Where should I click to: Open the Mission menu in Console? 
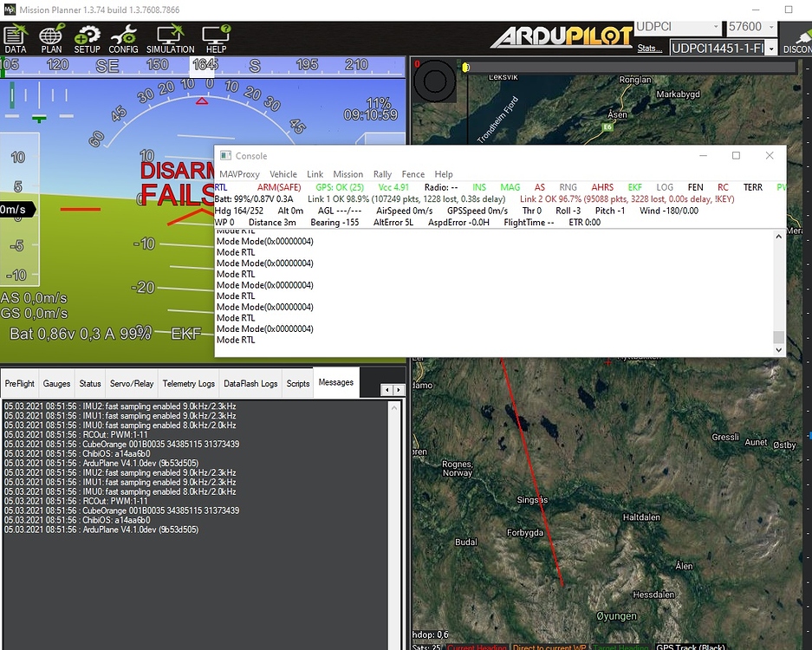pos(348,174)
